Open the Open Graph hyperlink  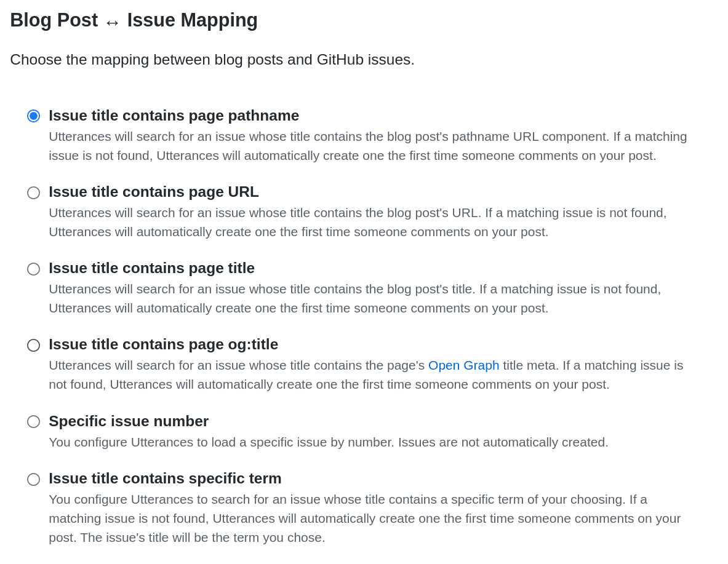(x=463, y=365)
